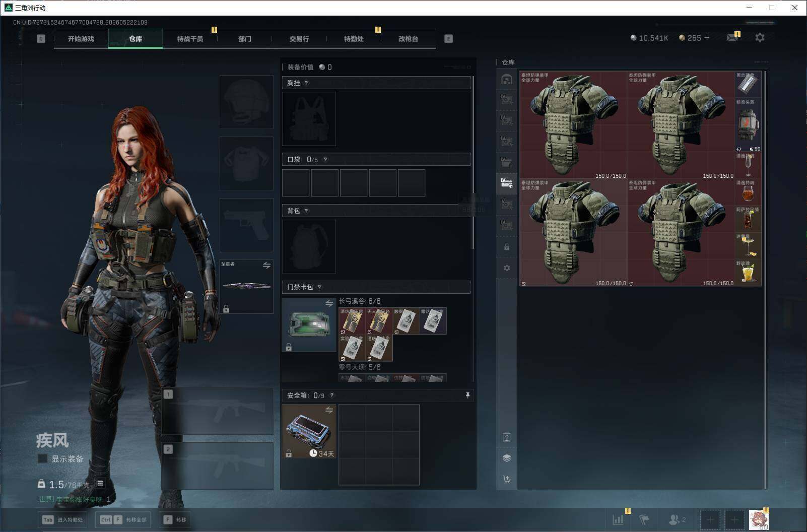Click the empty helmet equipment slot
The width and height of the screenshot is (807, 532).
246,102
